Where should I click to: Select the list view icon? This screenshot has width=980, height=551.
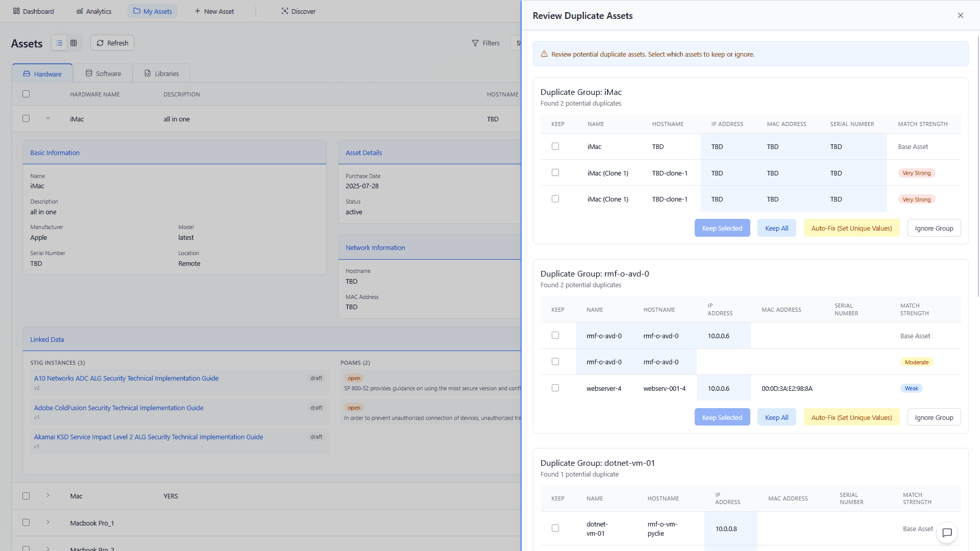[59, 43]
